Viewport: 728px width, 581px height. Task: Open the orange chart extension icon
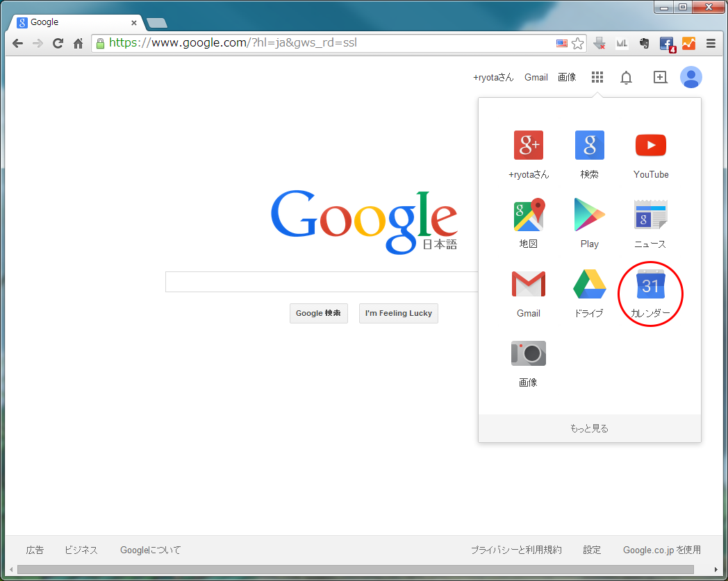(688, 44)
